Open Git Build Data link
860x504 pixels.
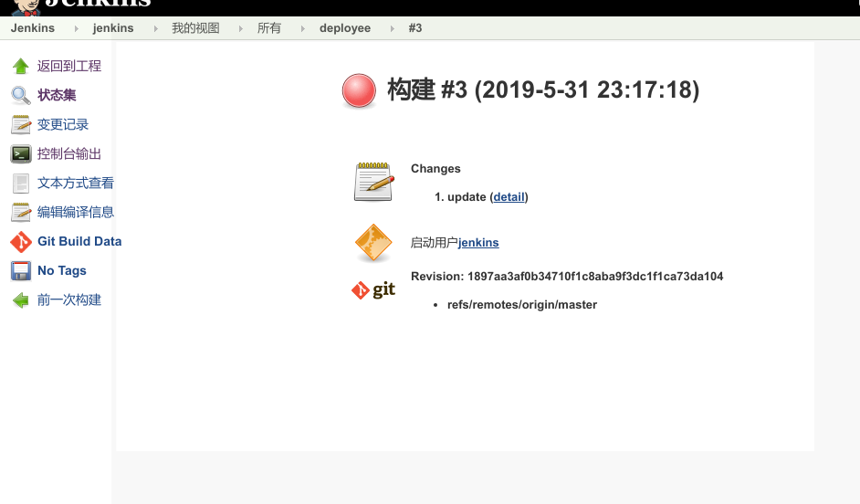coord(79,241)
